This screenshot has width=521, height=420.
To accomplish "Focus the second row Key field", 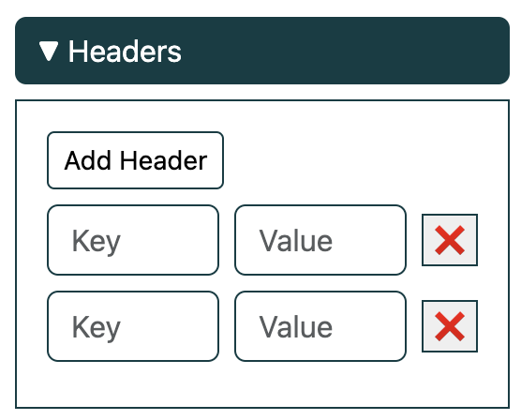I will pos(133,326).
